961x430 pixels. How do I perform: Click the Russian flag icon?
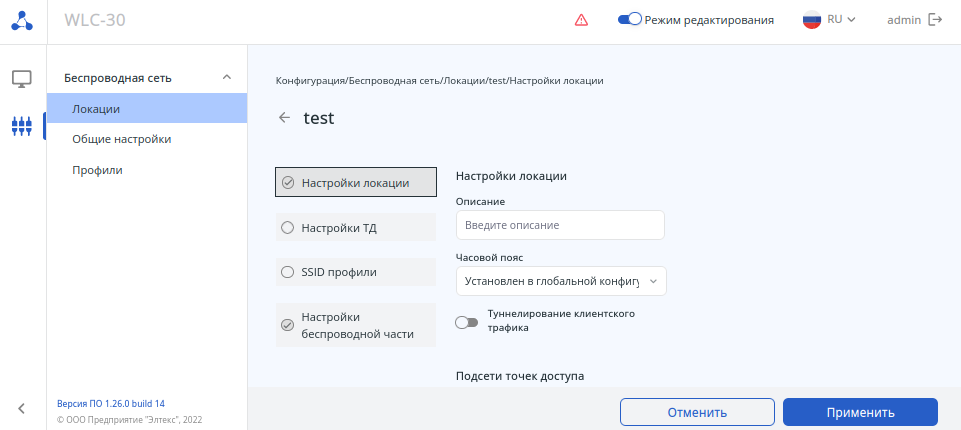[812, 20]
